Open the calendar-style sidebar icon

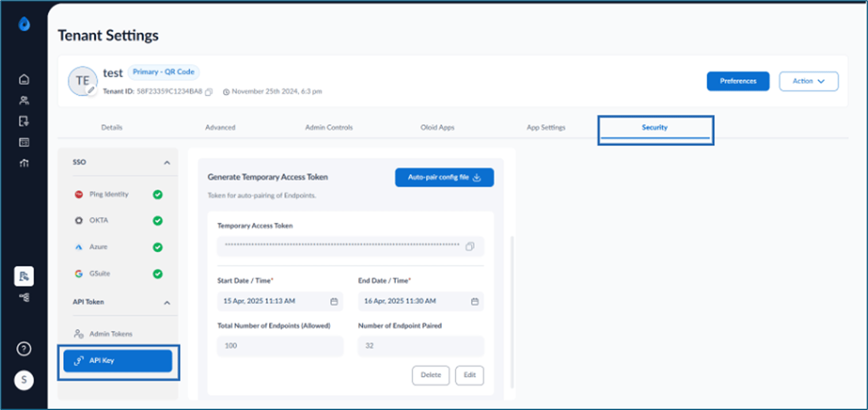[x=24, y=142]
